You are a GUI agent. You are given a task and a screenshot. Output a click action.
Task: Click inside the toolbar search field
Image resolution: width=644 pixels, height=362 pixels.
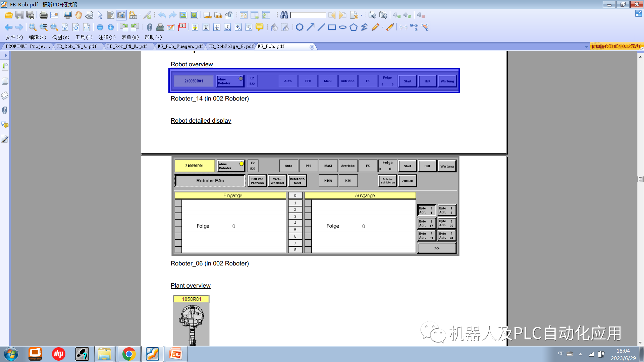tap(309, 15)
